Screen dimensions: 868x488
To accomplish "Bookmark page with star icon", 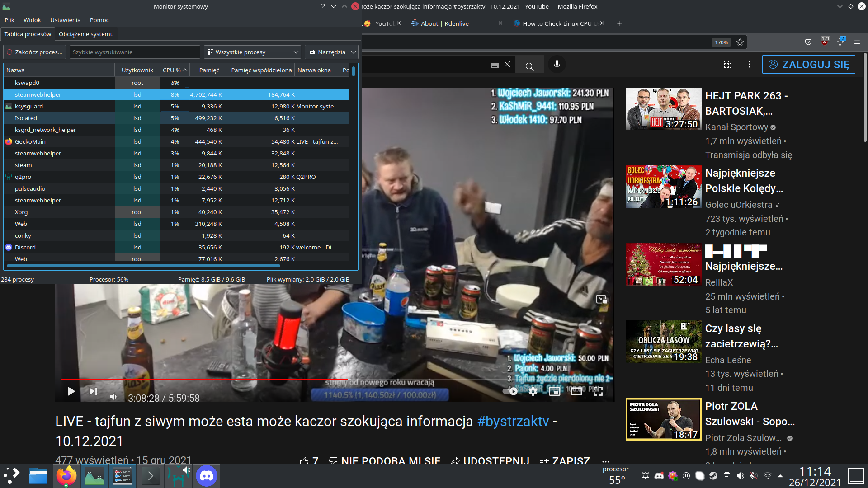I will 740,42.
